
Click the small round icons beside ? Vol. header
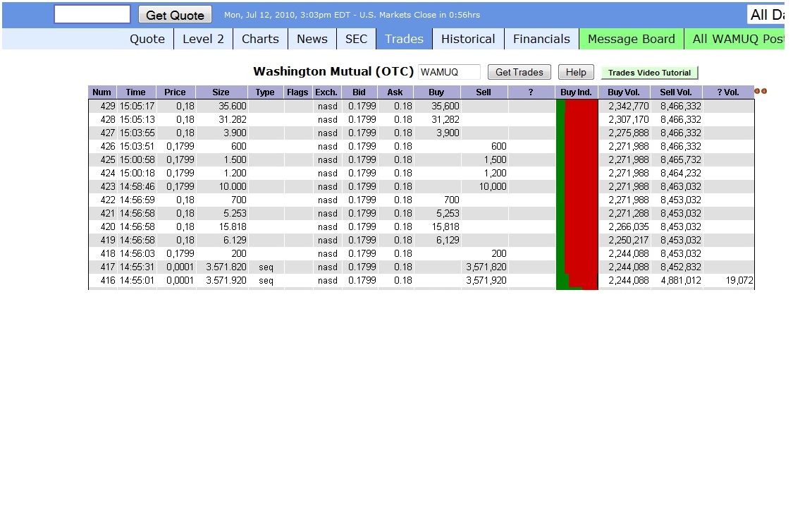[761, 91]
